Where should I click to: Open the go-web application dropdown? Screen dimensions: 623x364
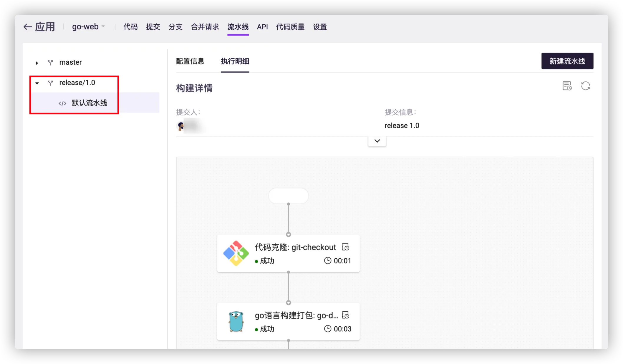pyautogui.click(x=88, y=27)
